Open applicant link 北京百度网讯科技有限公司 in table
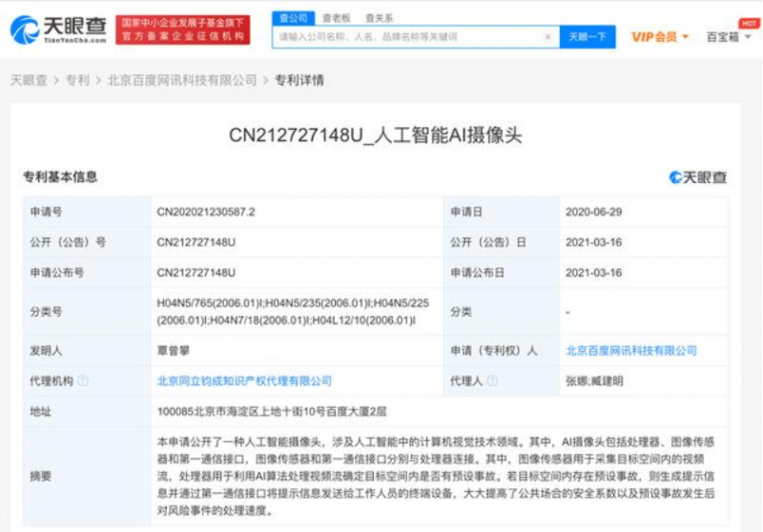The image size is (763, 532). [x=631, y=351]
